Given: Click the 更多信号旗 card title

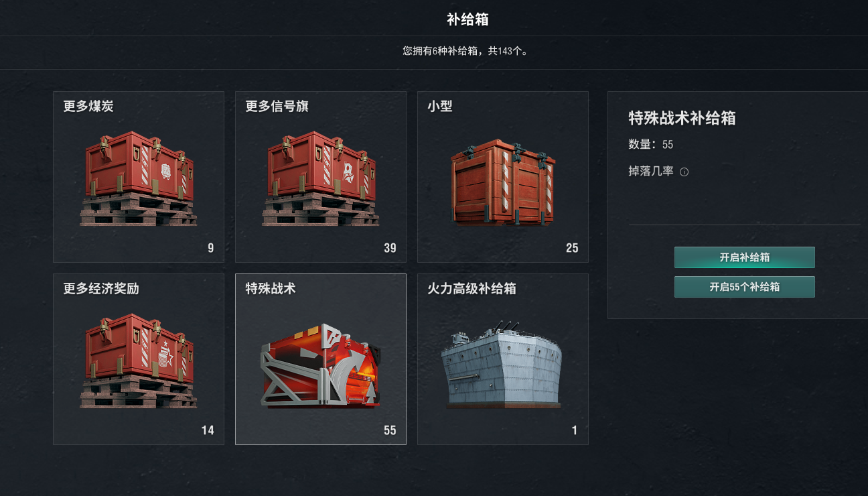Looking at the screenshot, I should click(277, 107).
